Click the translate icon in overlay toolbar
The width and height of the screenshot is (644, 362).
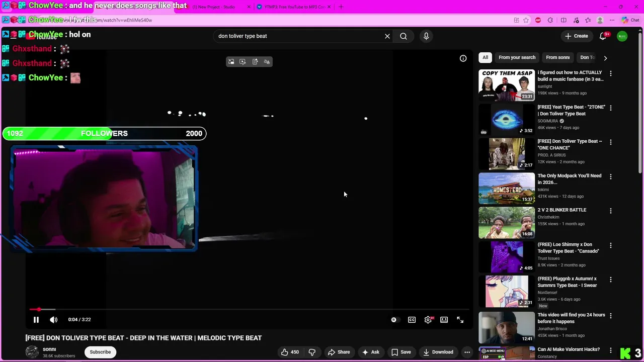click(267, 62)
